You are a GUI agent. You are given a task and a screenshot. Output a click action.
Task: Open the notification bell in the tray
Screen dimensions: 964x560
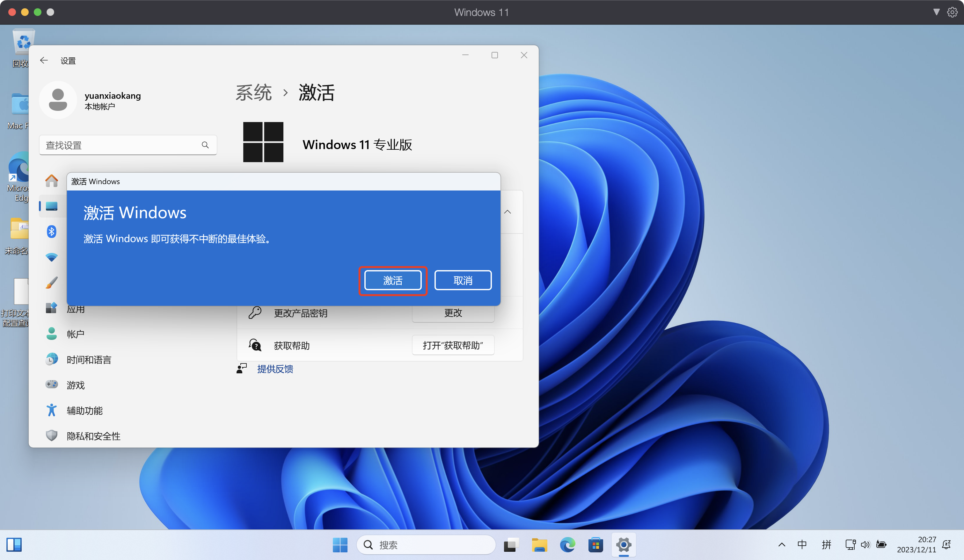pyautogui.click(x=946, y=545)
